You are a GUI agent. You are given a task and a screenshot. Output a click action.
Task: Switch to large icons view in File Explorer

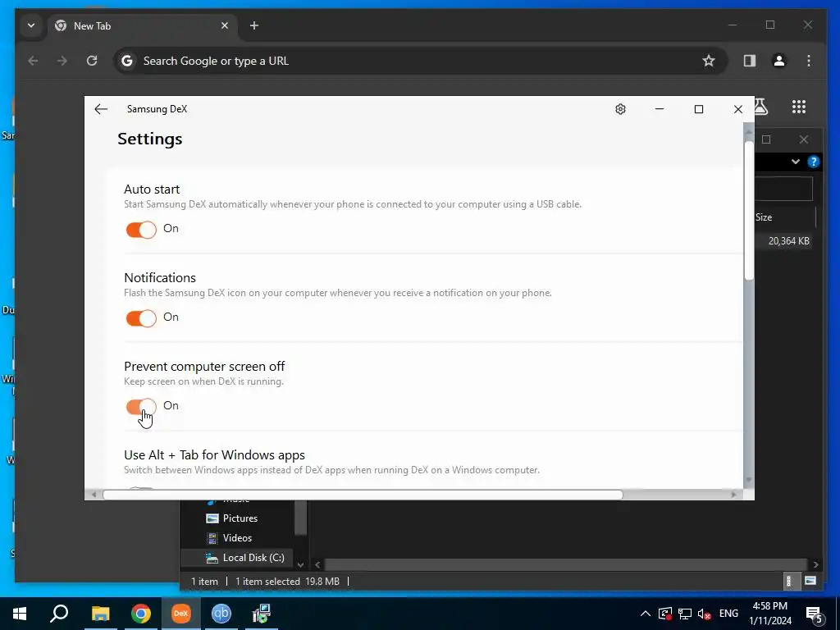[810, 582]
